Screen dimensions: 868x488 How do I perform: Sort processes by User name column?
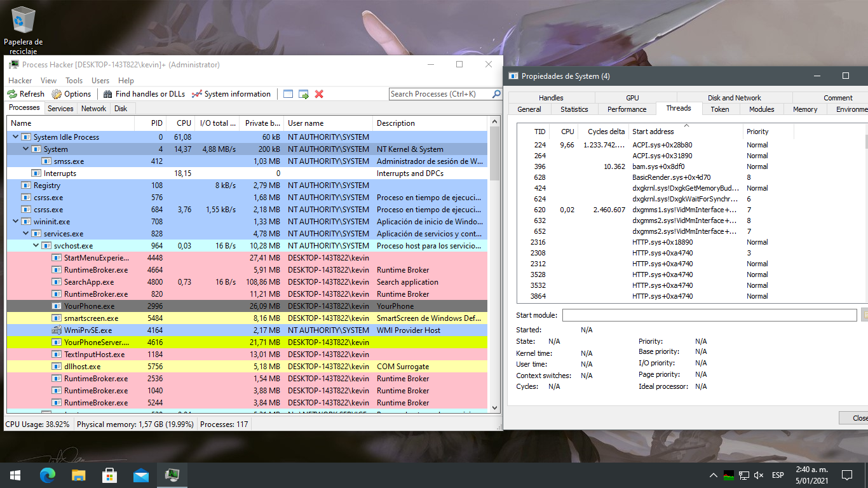328,123
